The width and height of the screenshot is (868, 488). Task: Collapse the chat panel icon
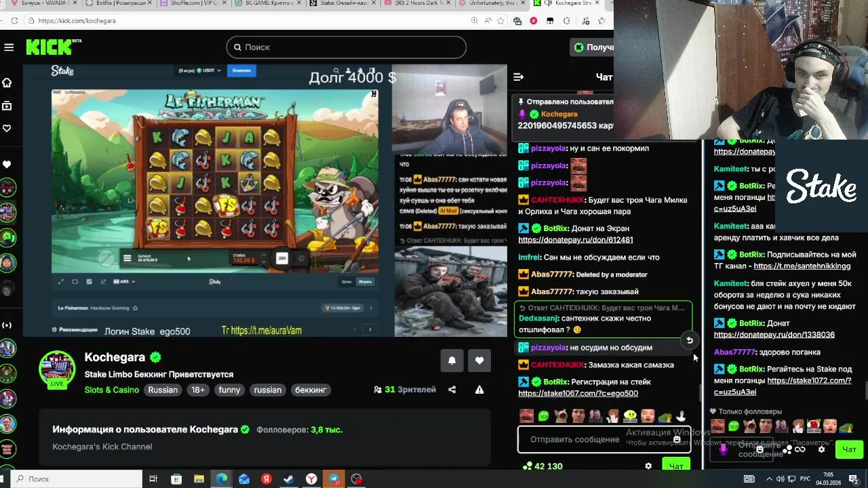click(519, 77)
